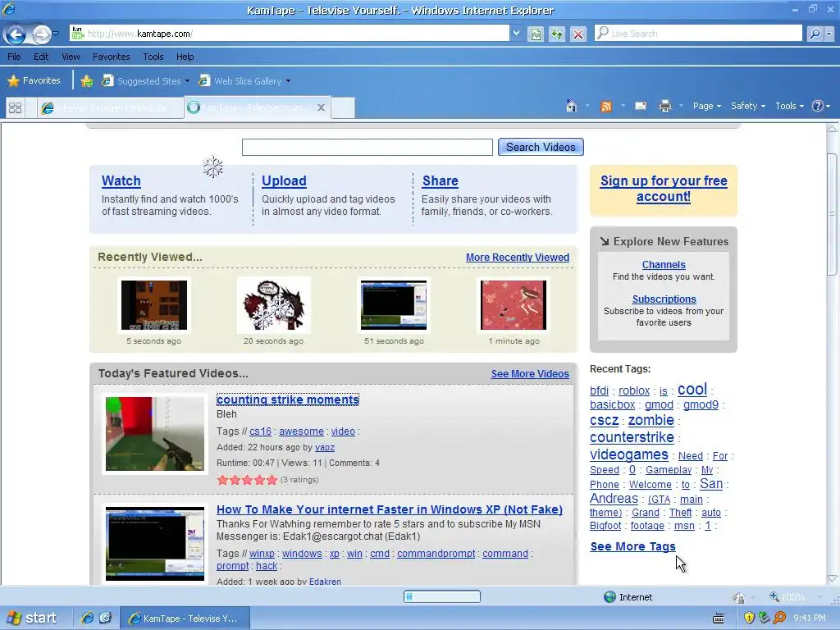Click the Help question mark icon

[817, 106]
